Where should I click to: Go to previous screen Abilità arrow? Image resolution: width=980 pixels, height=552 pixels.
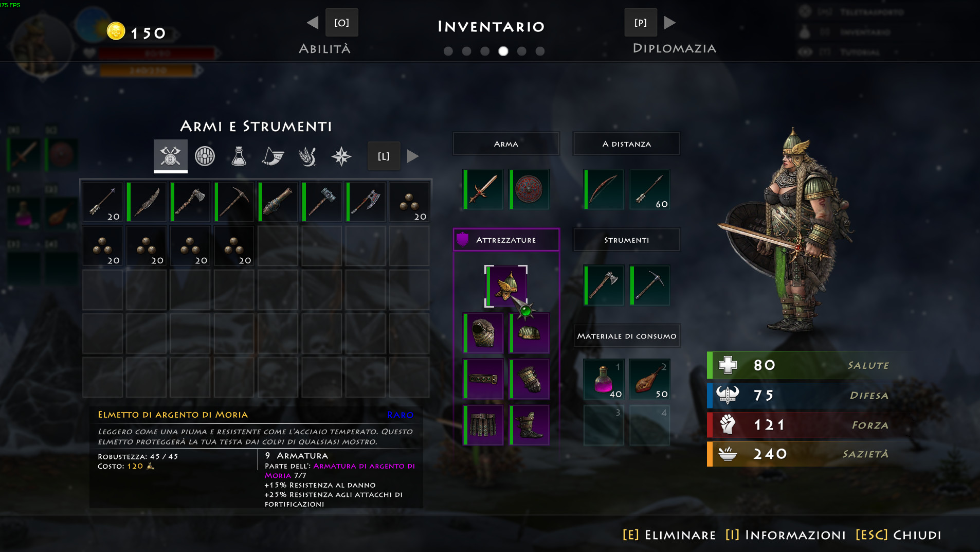pyautogui.click(x=313, y=23)
